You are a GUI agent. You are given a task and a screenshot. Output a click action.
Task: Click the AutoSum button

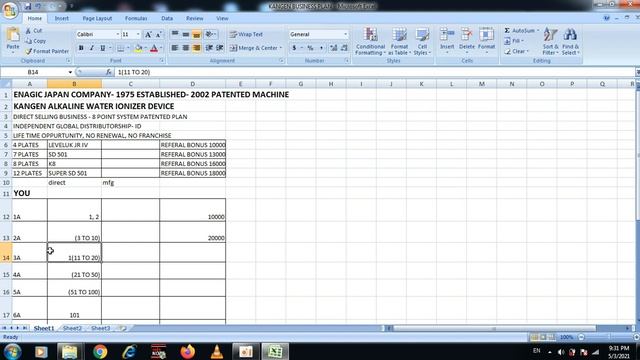[x=521, y=31]
